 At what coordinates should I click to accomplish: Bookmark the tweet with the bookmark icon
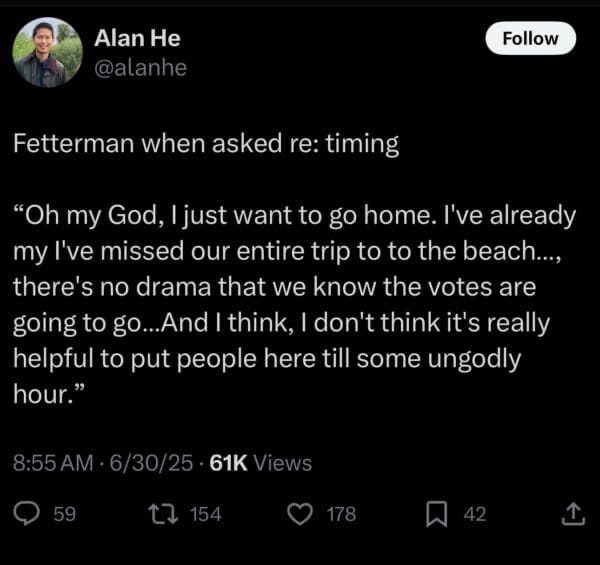click(x=437, y=514)
